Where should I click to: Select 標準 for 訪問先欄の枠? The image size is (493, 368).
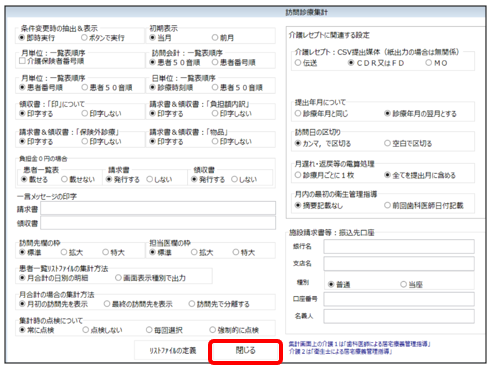(x=22, y=252)
